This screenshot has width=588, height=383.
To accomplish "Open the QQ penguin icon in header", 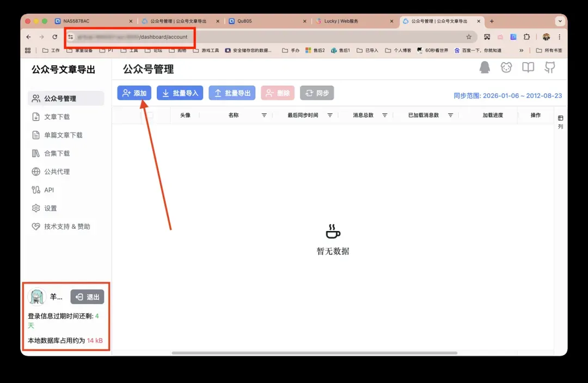I will pyautogui.click(x=485, y=68).
